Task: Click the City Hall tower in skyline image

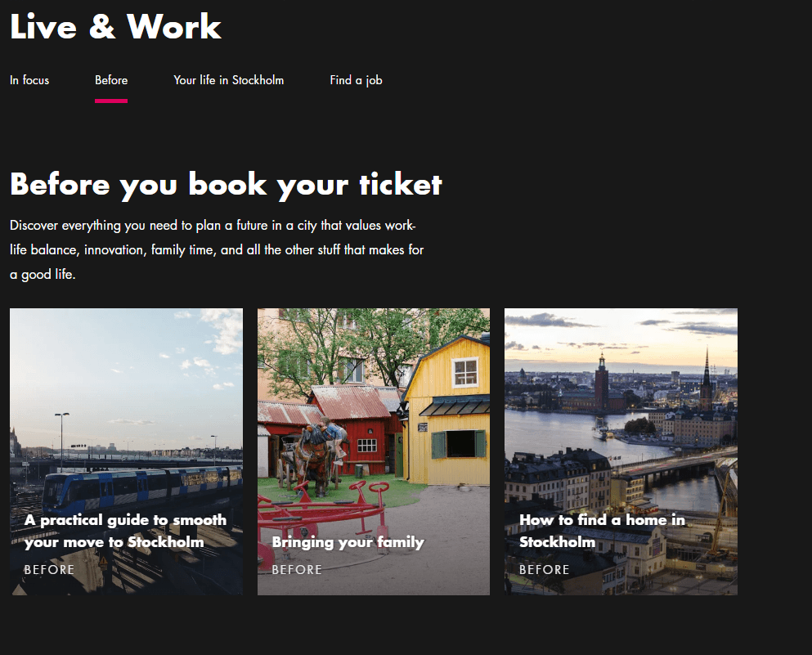Action: 601,380
